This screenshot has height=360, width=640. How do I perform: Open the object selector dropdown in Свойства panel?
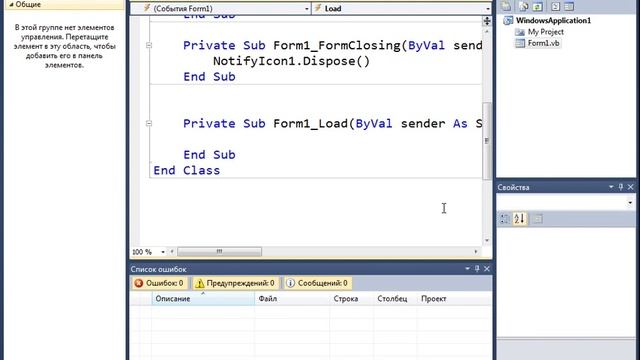[630, 202]
